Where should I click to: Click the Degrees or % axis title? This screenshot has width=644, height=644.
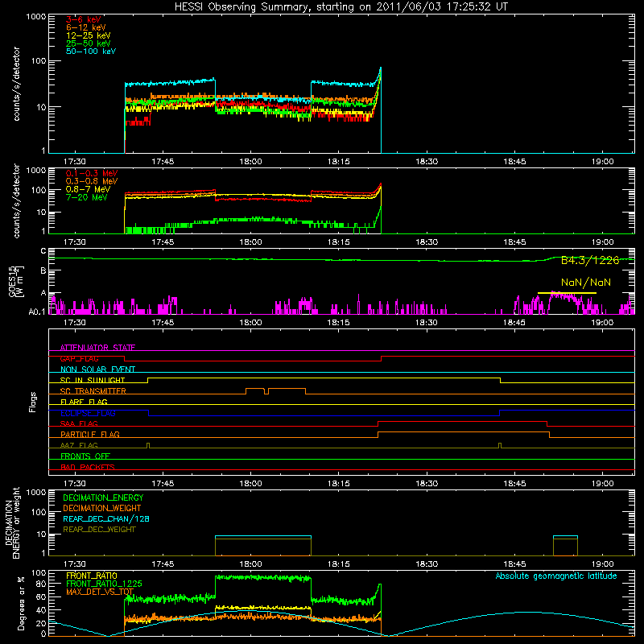pyautogui.click(x=22, y=604)
